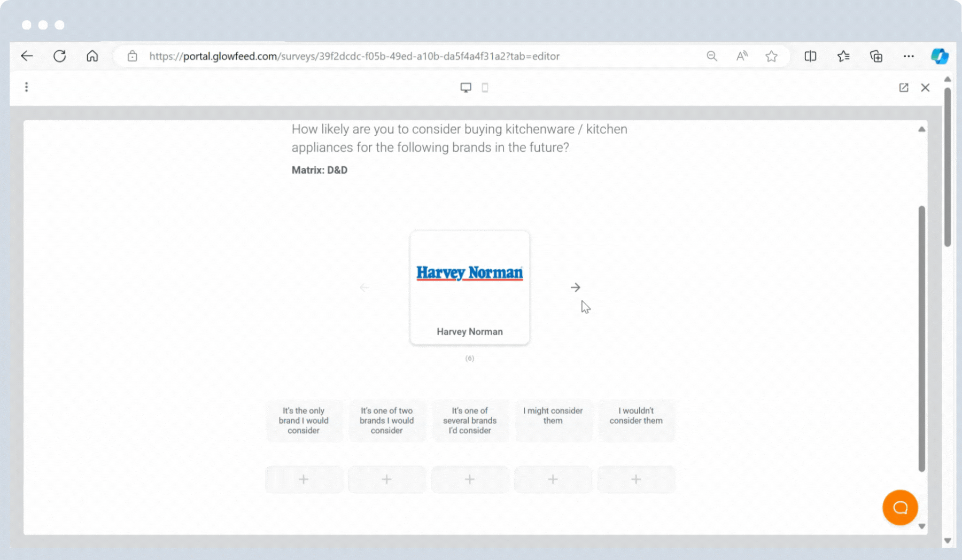Viewport: 962px width, 560px height.
Task: Show the next brand card
Action: [575, 287]
